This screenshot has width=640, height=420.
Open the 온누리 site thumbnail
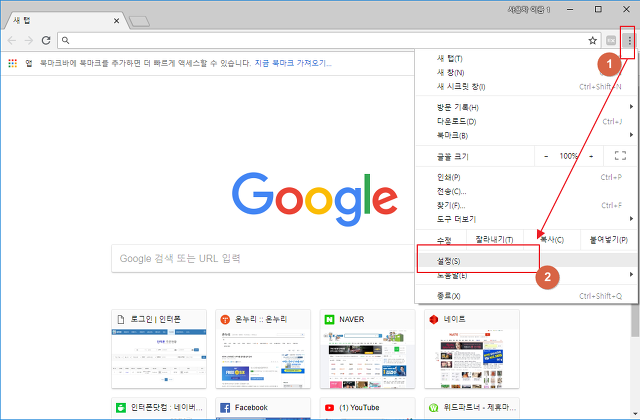click(263, 349)
